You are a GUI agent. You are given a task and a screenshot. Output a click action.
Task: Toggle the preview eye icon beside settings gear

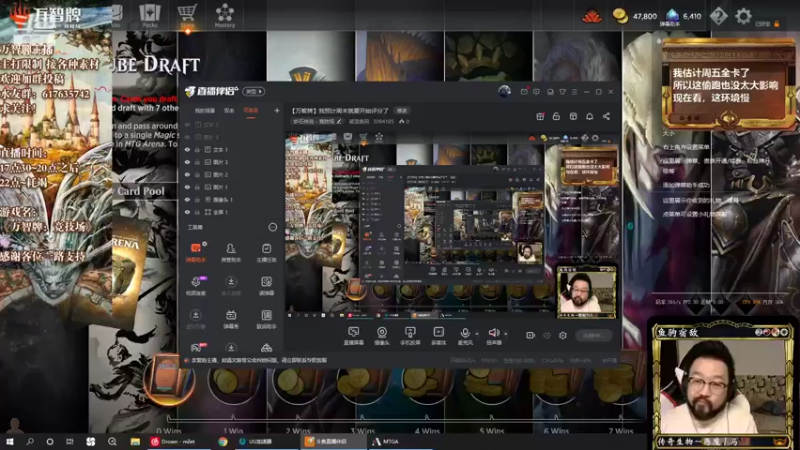click(x=547, y=335)
